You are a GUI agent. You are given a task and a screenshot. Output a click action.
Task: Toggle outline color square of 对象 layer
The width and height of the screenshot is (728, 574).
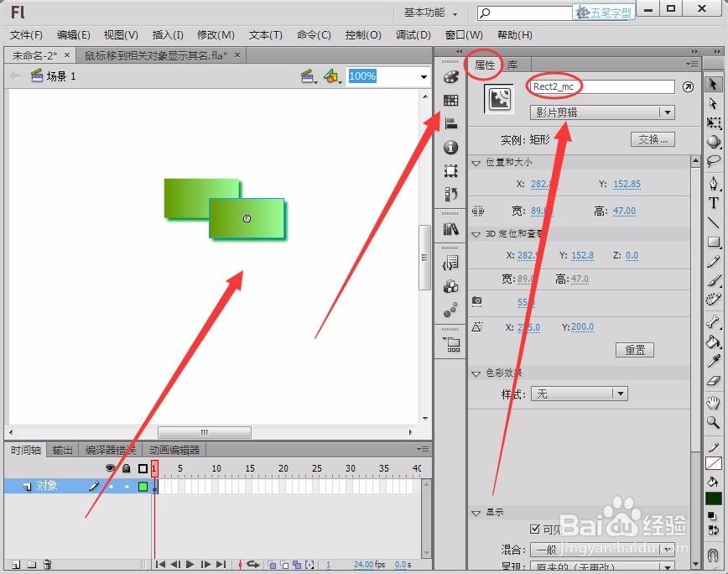click(x=143, y=487)
